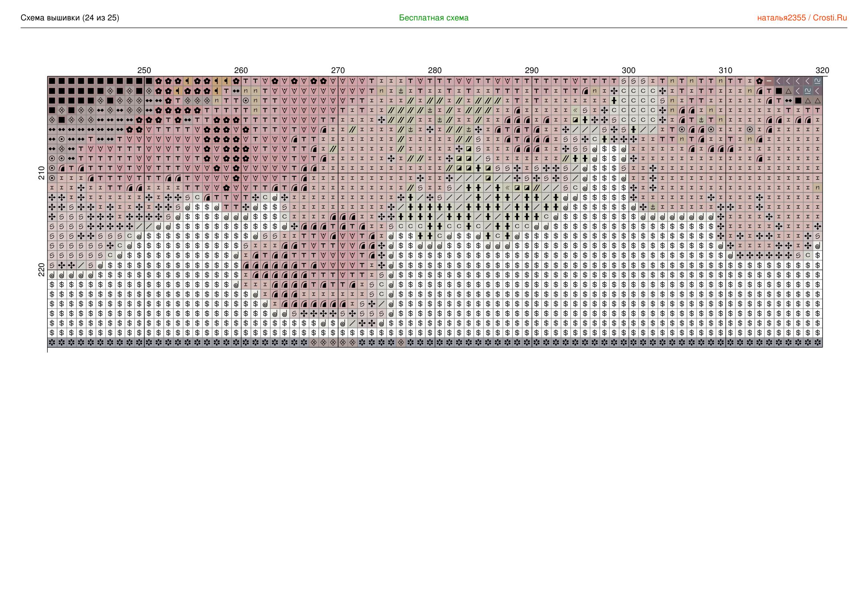Select column number 320 label

tap(822, 70)
